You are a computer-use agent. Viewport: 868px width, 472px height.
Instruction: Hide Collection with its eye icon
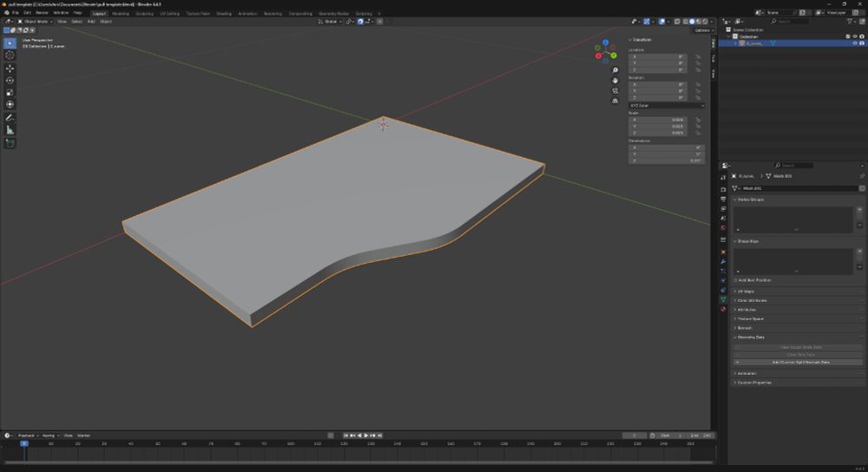(855, 36)
